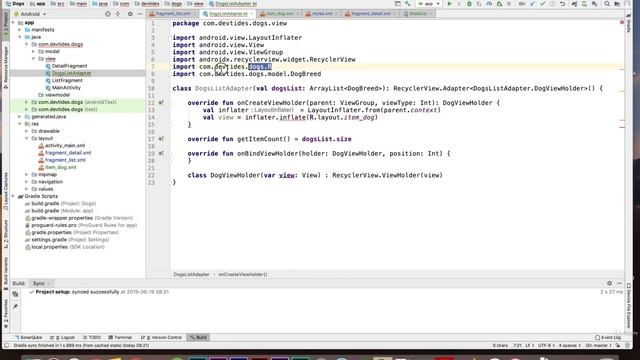
Task: Switch to the item_dog.xml editor tab
Action: tap(280, 14)
